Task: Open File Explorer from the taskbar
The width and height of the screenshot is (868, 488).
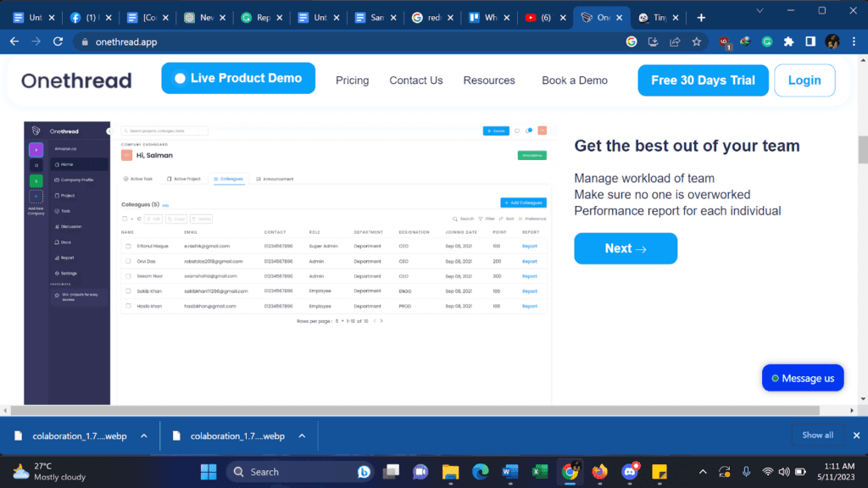Action: [451, 472]
